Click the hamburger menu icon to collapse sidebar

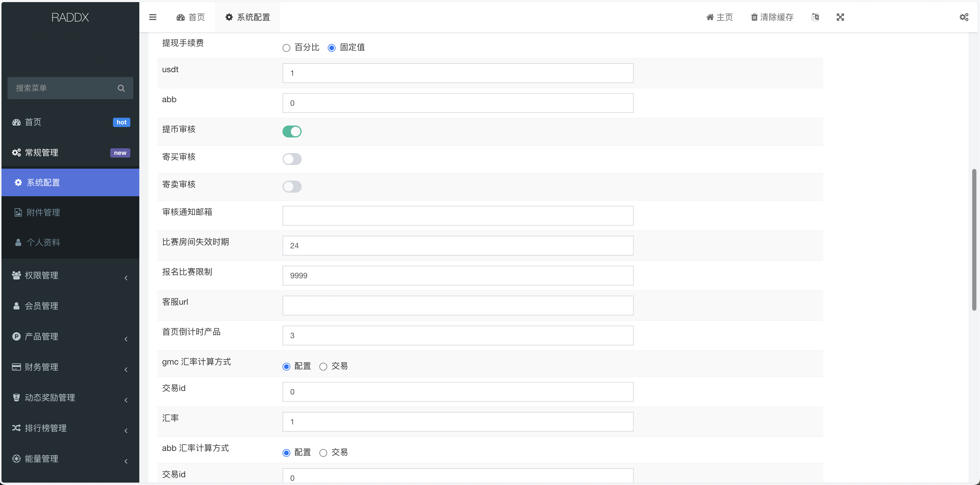point(152,17)
